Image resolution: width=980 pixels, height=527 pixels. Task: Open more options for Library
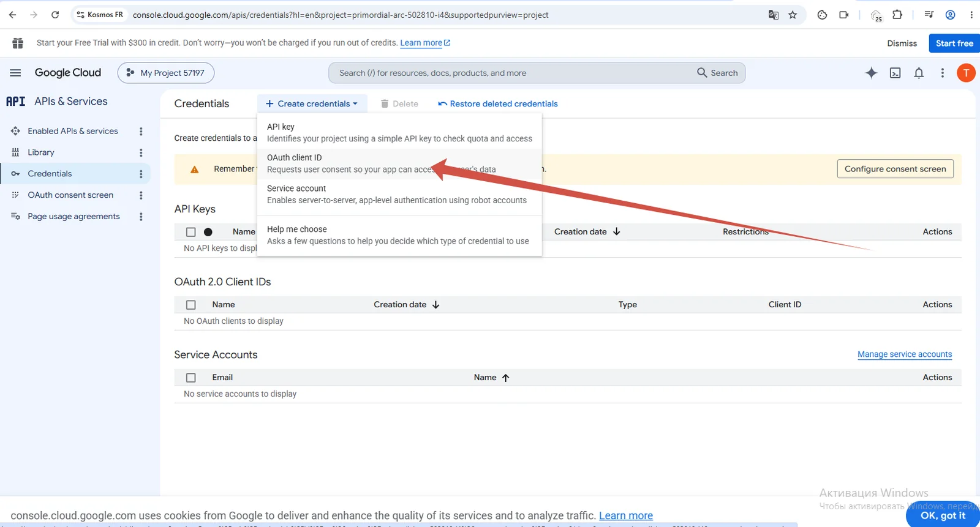pyautogui.click(x=141, y=152)
